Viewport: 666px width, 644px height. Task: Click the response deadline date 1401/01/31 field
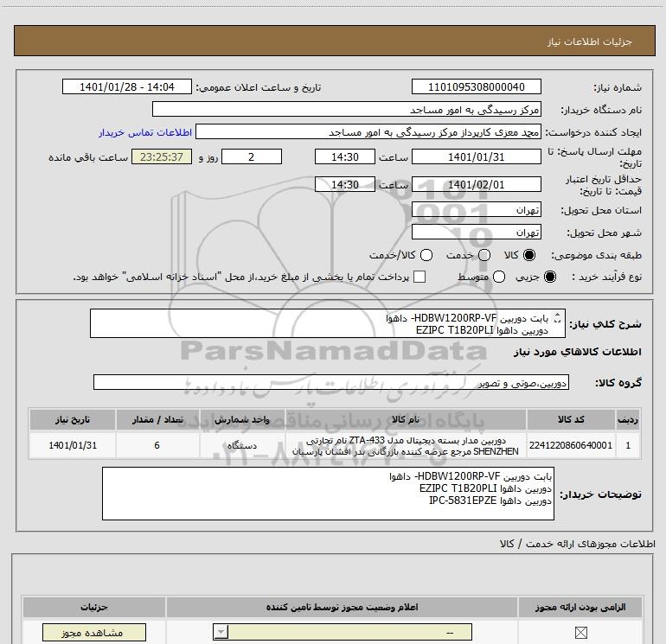pyautogui.click(x=476, y=156)
